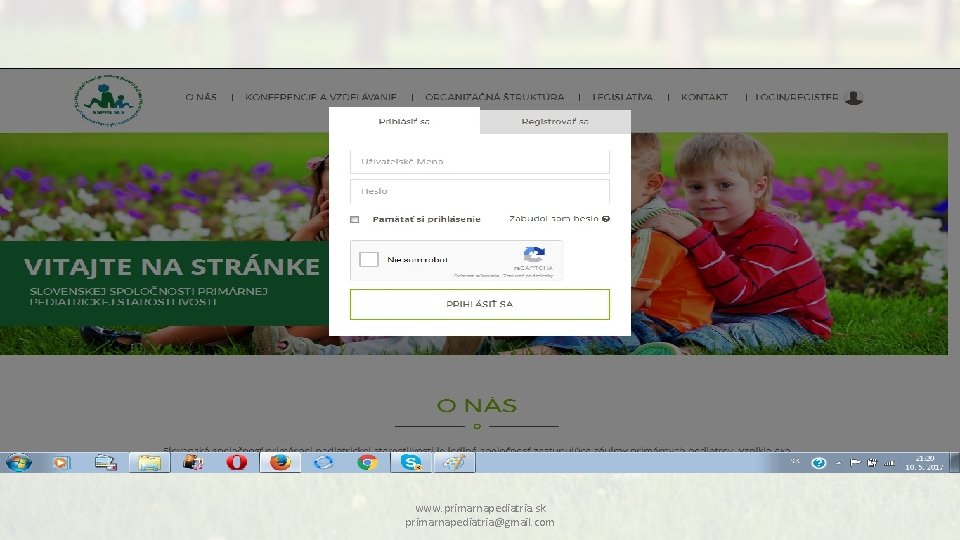The width and height of the screenshot is (960, 540).
Task: Switch to the Registrovať sa tab
Action: [555, 122]
